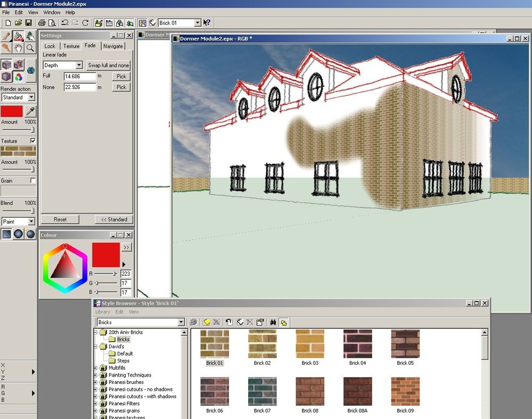Open the Depth fade type dropdown
This screenshot has height=419, width=532.
pyautogui.click(x=79, y=65)
